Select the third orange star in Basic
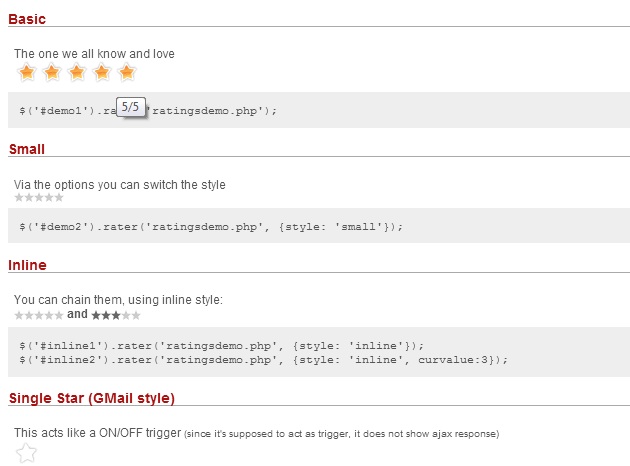 [x=77, y=72]
